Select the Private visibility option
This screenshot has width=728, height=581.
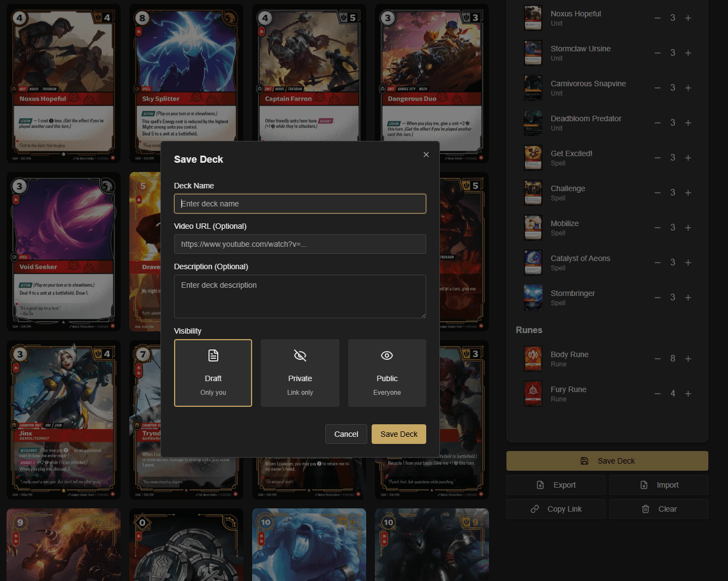click(300, 373)
